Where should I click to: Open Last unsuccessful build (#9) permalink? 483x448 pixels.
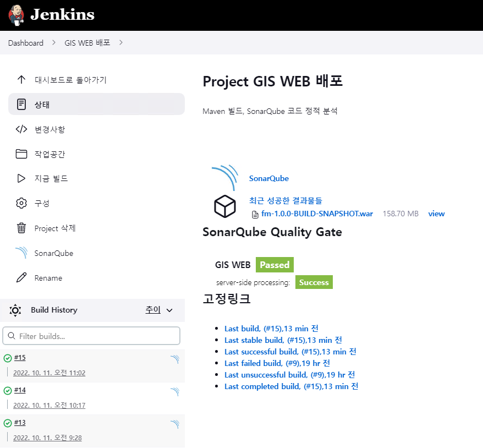(289, 375)
